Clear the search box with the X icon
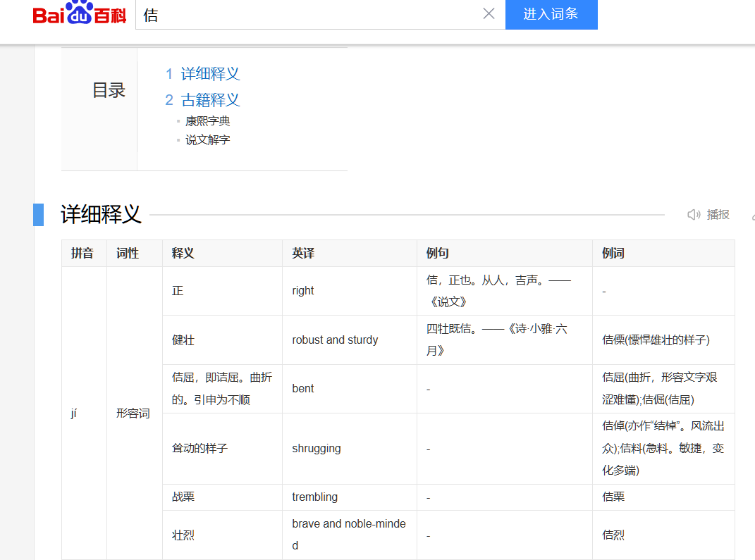The height and width of the screenshot is (560, 755). click(489, 13)
